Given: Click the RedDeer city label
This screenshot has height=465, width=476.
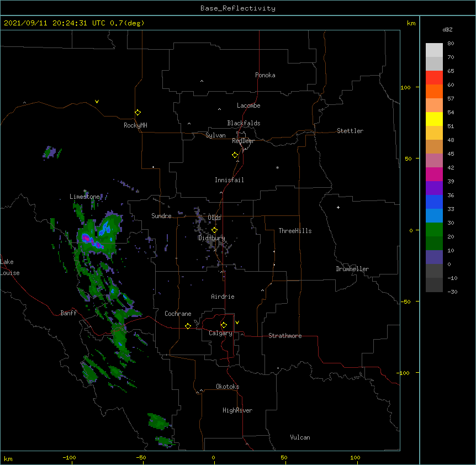Looking at the screenshot, I should coord(243,141).
